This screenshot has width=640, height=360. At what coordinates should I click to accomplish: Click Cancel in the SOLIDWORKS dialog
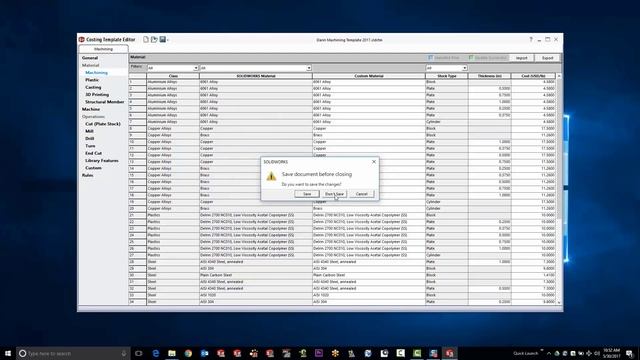(x=362, y=194)
